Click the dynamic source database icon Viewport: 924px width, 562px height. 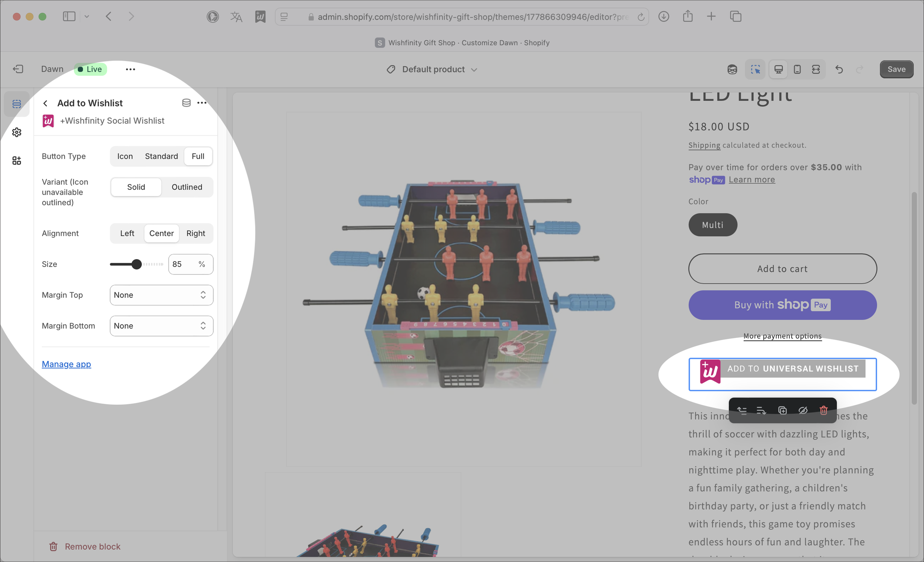pos(186,103)
